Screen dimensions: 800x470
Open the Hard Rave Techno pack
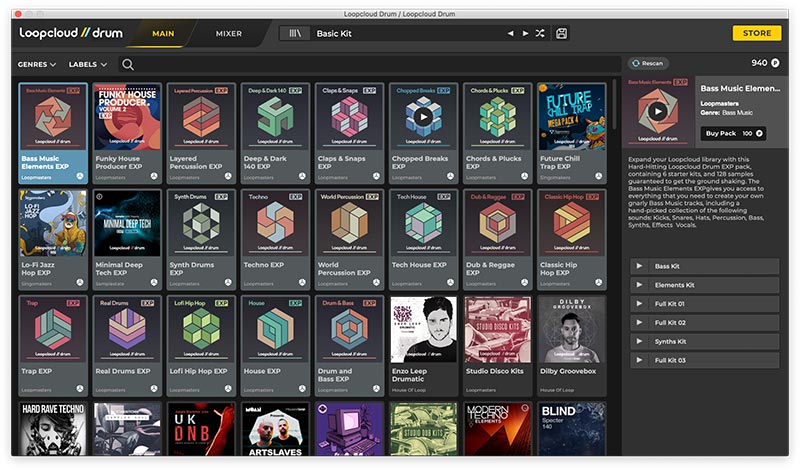point(53,429)
